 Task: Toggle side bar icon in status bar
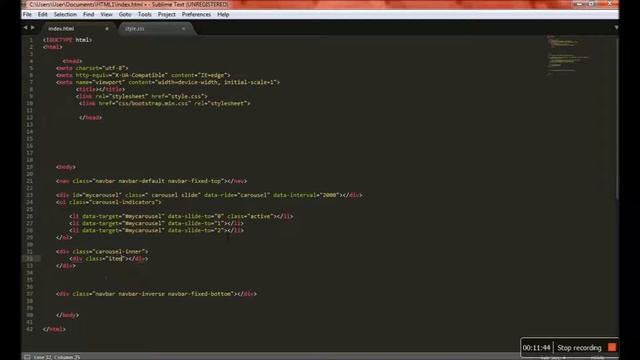pyautogui.click(x=27, y=357)
